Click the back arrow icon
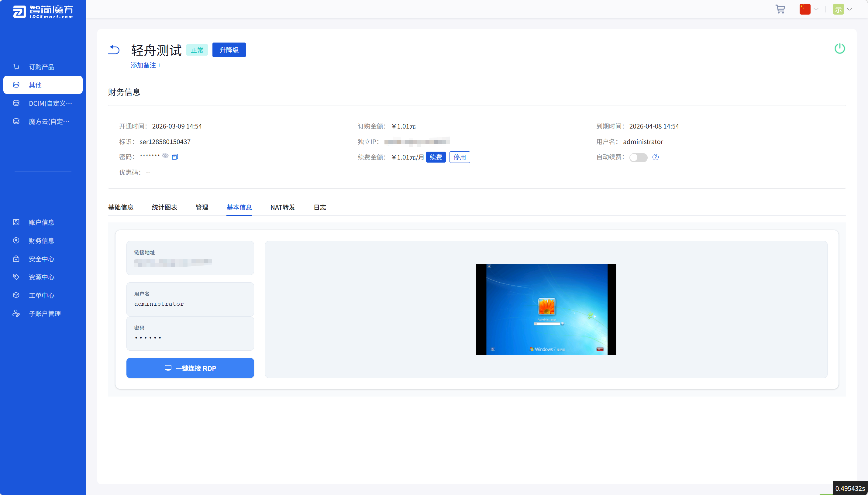 pyautogui.click(x=114, y=50)
